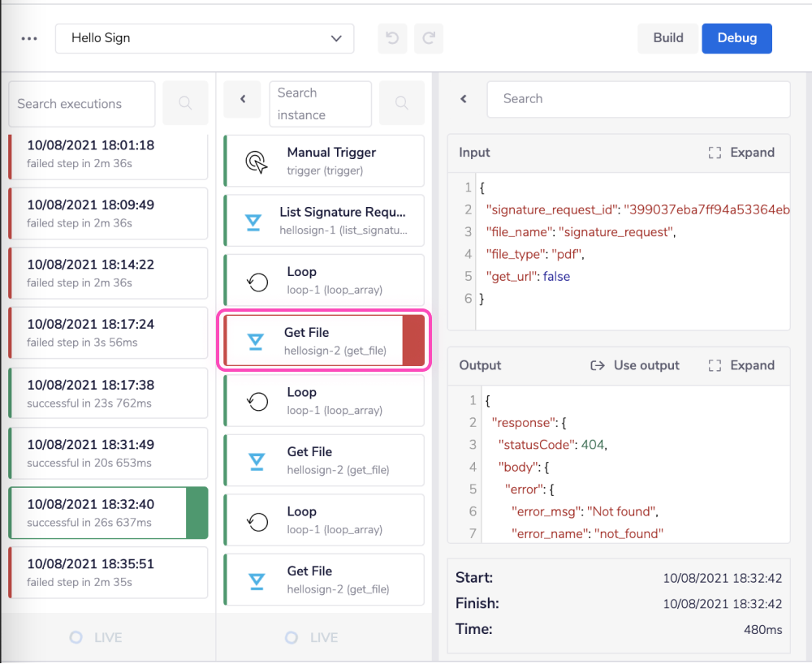Toggle LIVE under the executions list
Screen dimensions: 812x664
pyautogui.click(x=96, y=637)
